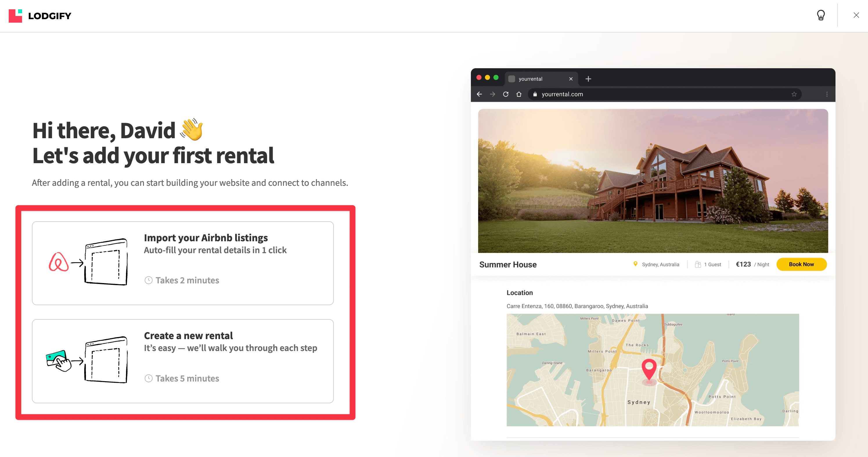
Task: Select the yourrental browser tab
Action: (x=536, y=78)
